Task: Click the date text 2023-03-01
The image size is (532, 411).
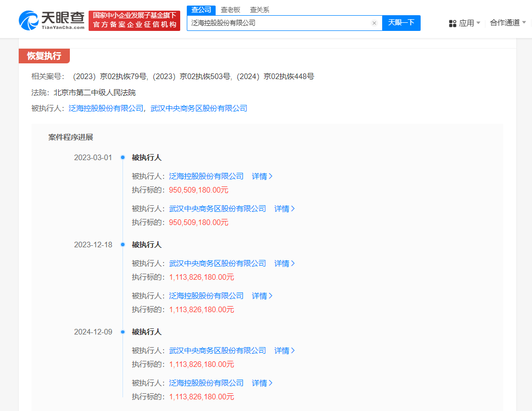Action: click(x=93, y=158)
